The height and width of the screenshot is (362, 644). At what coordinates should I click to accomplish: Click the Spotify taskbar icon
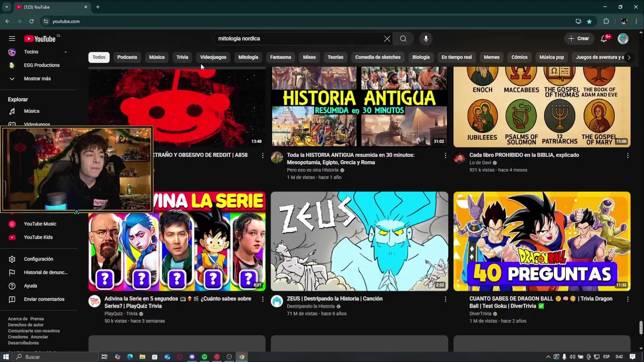coord(204,357)
